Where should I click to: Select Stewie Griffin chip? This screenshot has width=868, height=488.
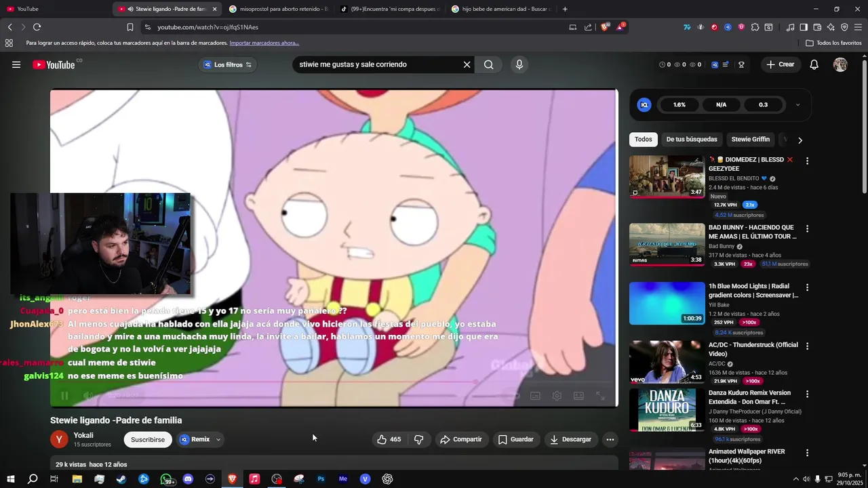click(x=751, y=139)
